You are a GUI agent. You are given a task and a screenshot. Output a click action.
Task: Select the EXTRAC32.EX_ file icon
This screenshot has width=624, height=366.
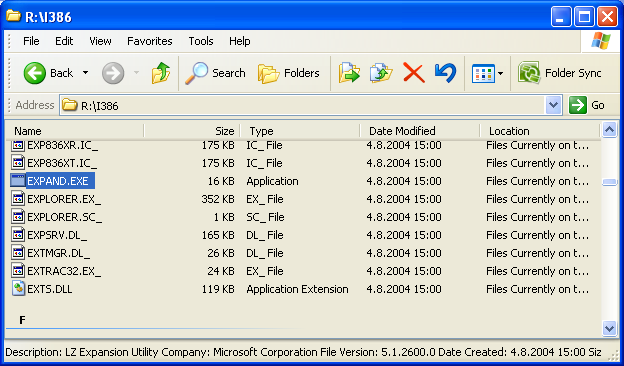[x=18, y=271]
